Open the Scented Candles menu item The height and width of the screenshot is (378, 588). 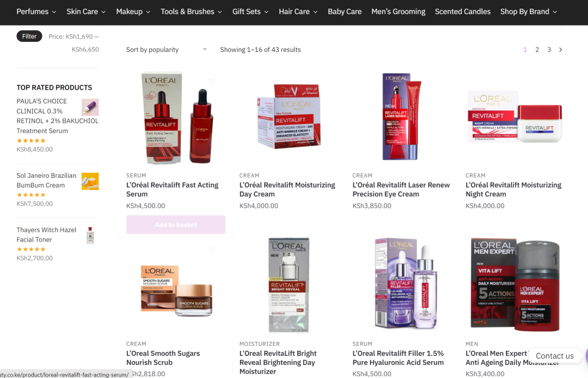click(463, 11)
